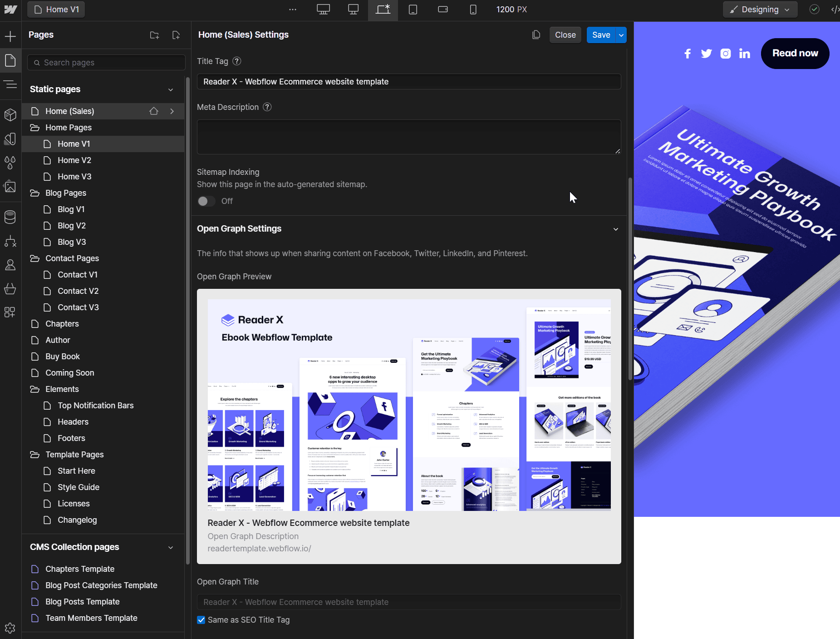
Task: Collapse the Elements folder
Action: coord(35,389)
